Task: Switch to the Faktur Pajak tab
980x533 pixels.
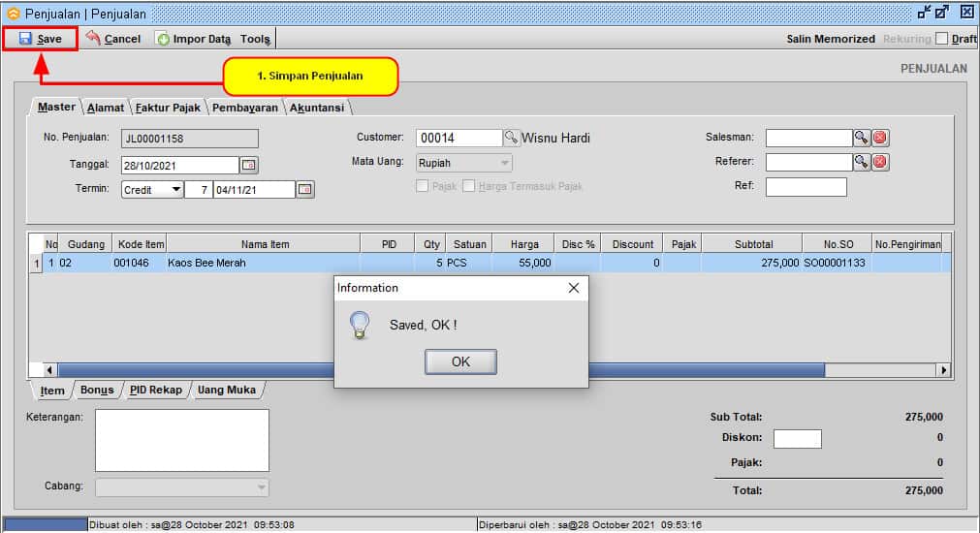Action: coord(168,108)
